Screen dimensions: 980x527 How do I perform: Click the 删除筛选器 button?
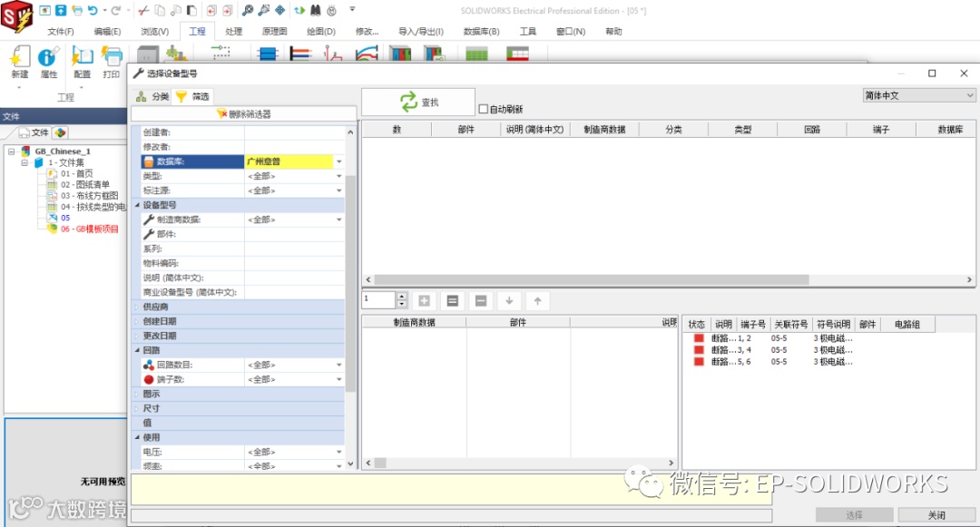point(244,113)
